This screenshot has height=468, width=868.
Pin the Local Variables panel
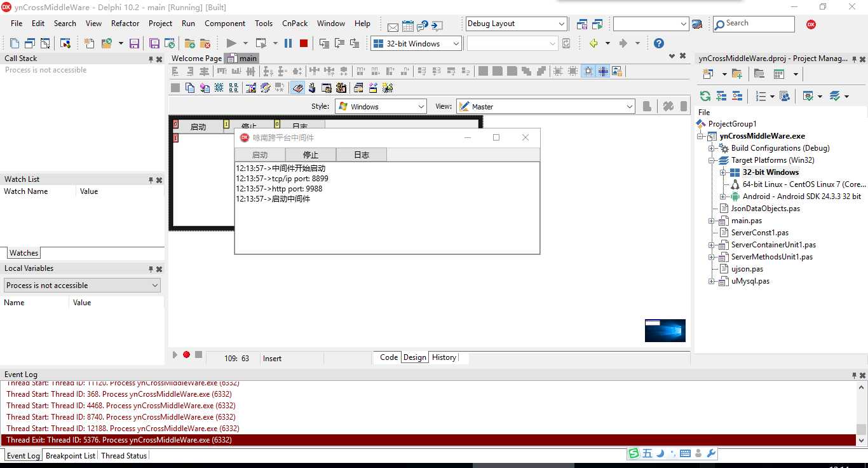point(151,269)
